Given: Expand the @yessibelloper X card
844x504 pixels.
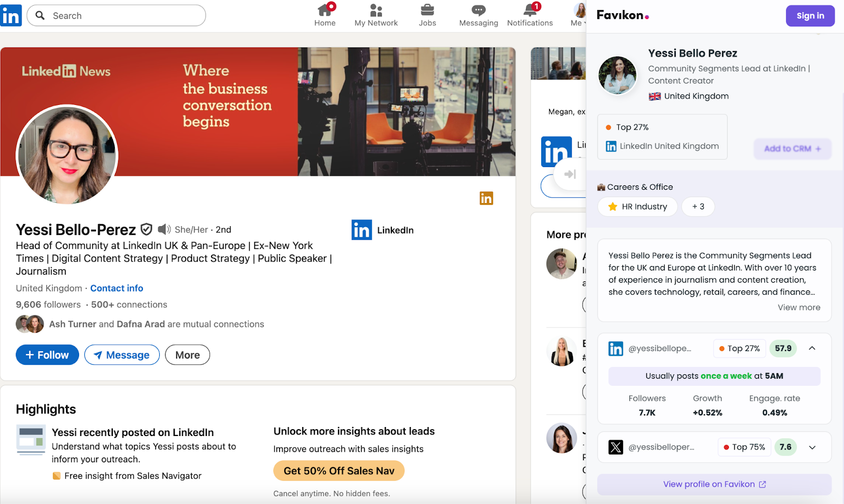Looking at the screenshot, I should pyautogui.click(x=812, y=447).
